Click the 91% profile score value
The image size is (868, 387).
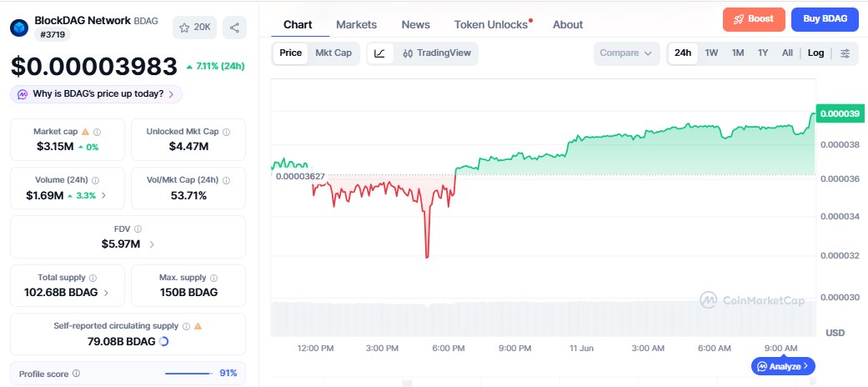click(x=228, y=373)
